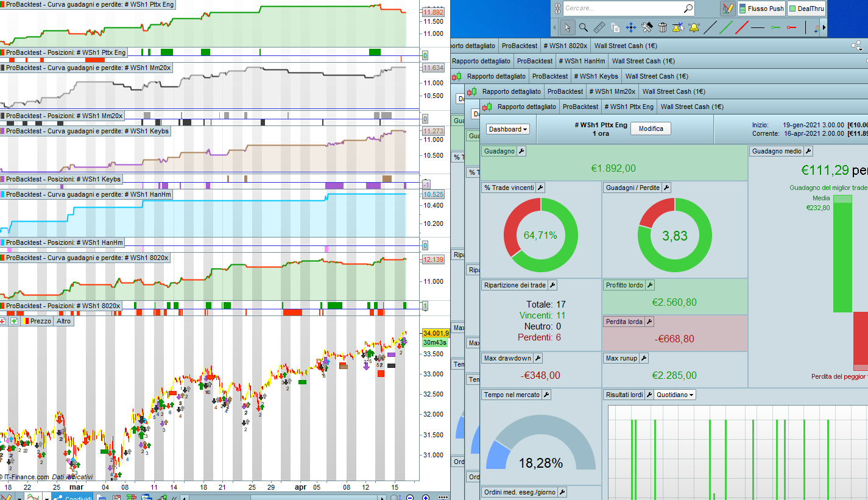
Task: Reveal earlier drawing tools with the left arrow
Action: click(x=554, y=27)
